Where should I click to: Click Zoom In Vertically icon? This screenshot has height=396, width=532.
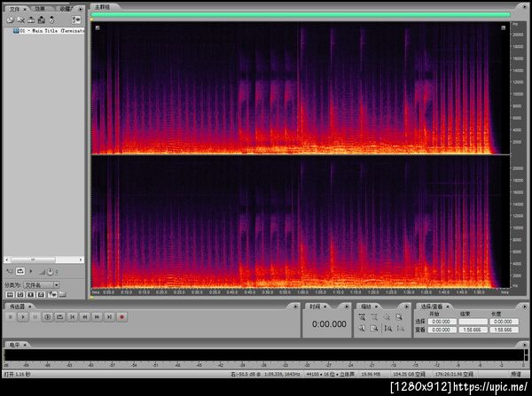(387, 329)
